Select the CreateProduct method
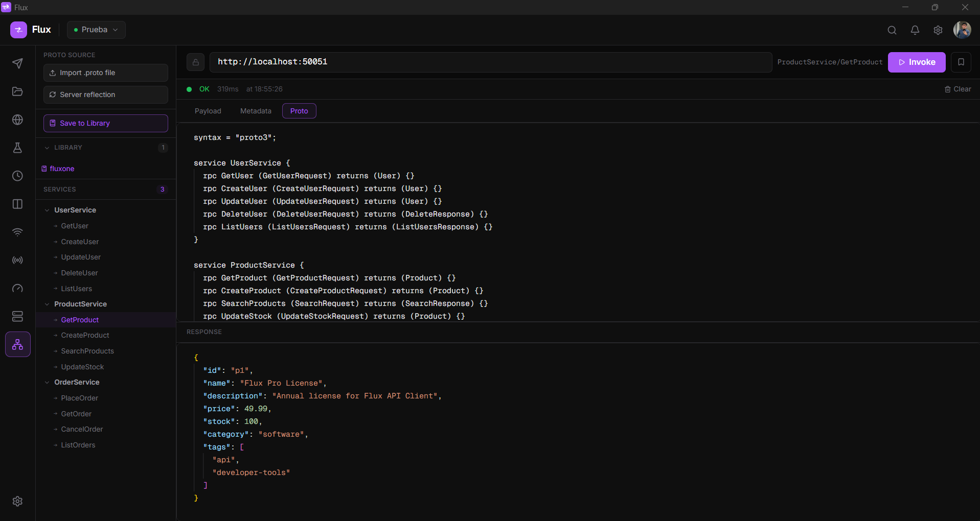This screenshot has width=980, height=521. click(85, 335)
